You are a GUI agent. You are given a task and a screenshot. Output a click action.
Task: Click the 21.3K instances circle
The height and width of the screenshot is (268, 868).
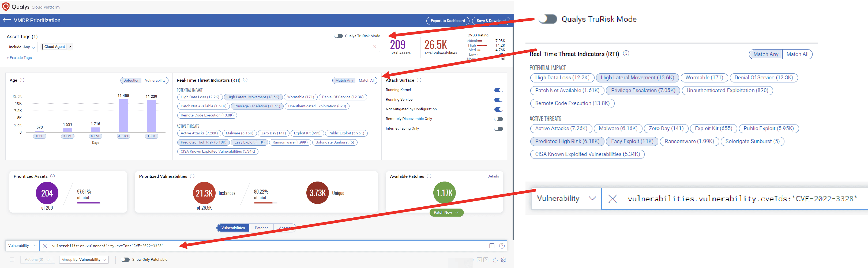204,193
